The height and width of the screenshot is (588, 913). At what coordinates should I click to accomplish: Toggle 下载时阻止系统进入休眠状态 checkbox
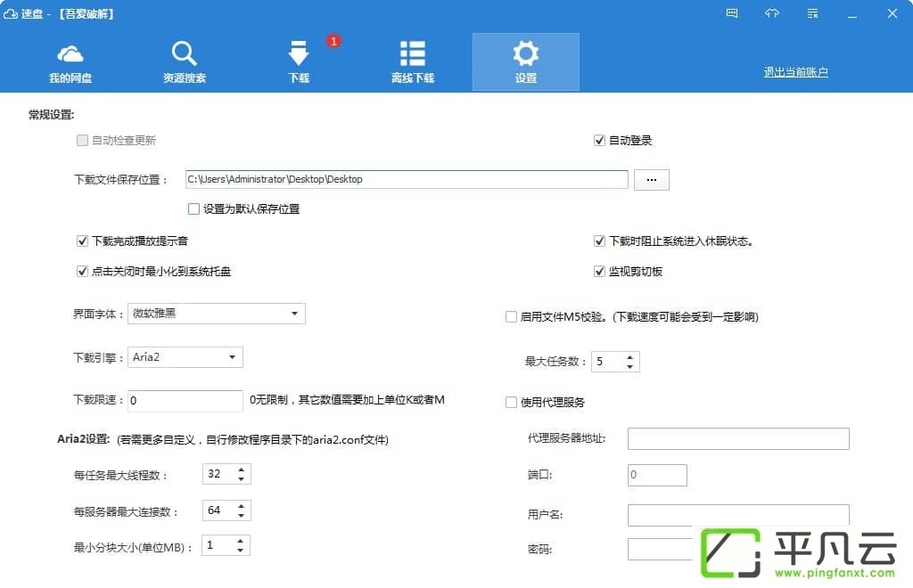pos(599,241)
